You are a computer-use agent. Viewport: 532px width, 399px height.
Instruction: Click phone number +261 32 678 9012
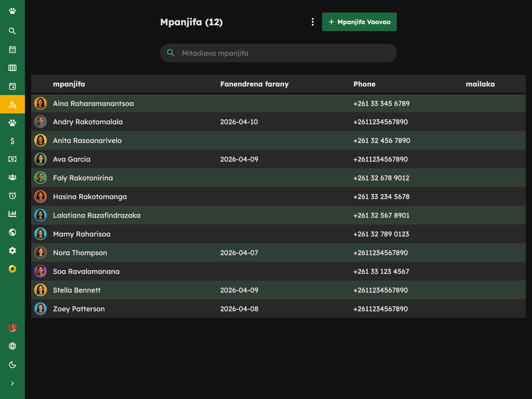point(381,178)
